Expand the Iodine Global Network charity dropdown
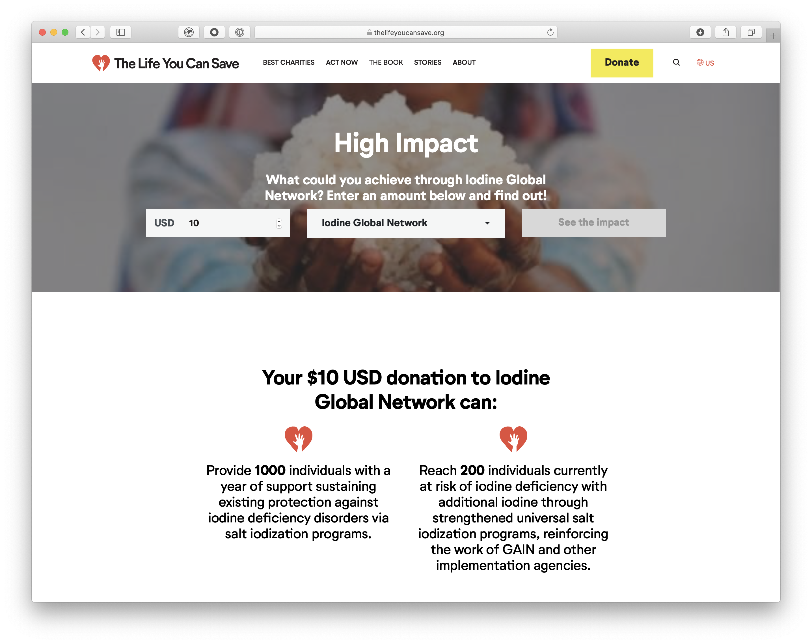This screenshot has width=812, height=644. point(406,223)
